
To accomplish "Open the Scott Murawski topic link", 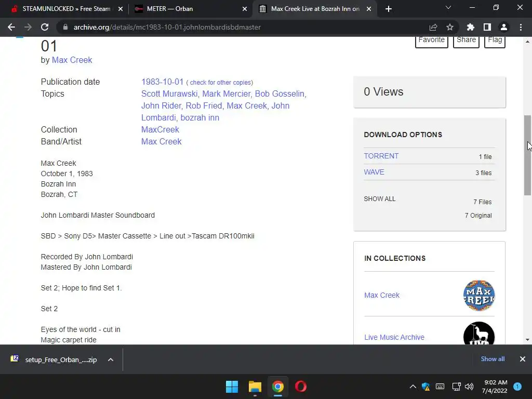I will [x=169, y=94].
